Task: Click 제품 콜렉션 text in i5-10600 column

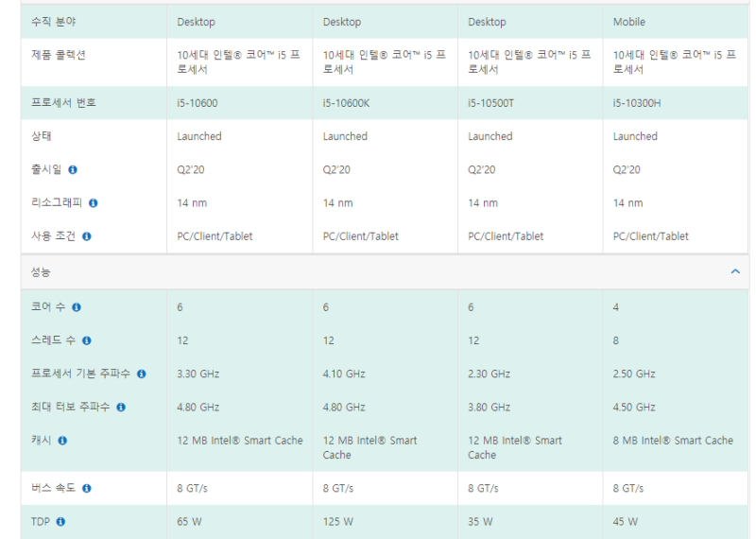Action: pos(239,62)
